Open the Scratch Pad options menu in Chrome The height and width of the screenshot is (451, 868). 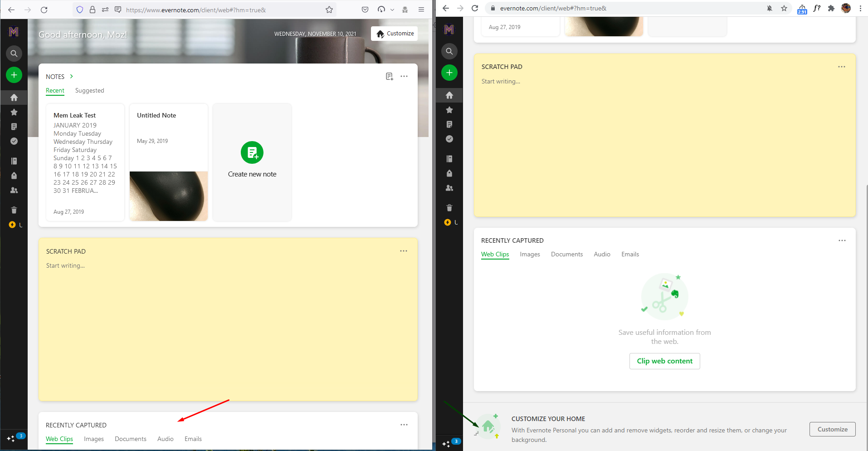click(842, 67)
